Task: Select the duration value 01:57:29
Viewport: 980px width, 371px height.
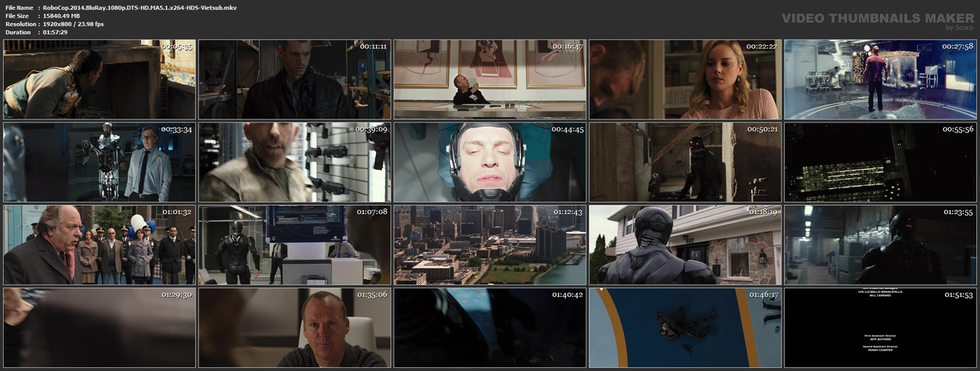Action: [x=56, y=32]
